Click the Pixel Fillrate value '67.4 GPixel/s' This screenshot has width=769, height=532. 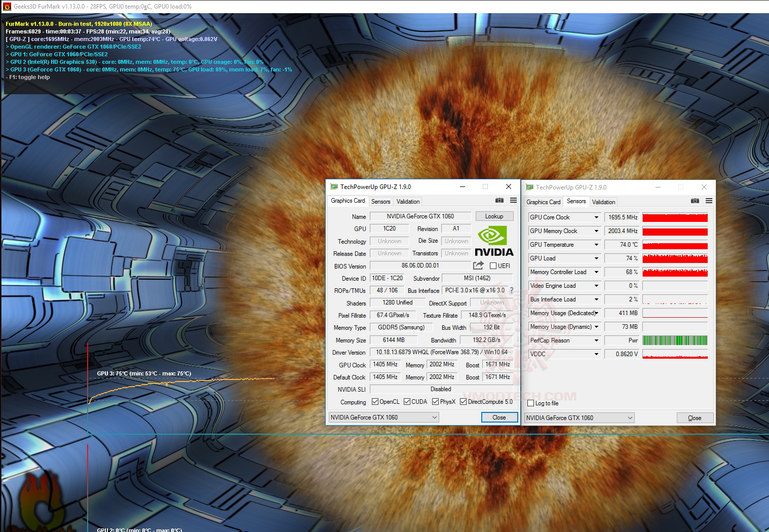393,315
